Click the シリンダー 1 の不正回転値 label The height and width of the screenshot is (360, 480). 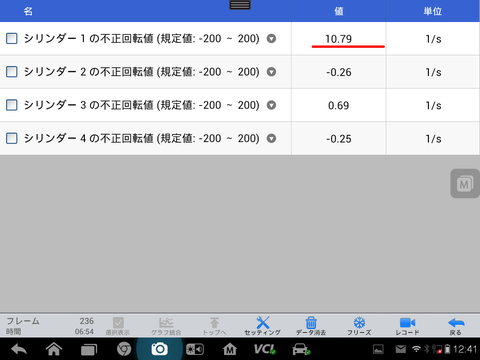coord(89,39)
